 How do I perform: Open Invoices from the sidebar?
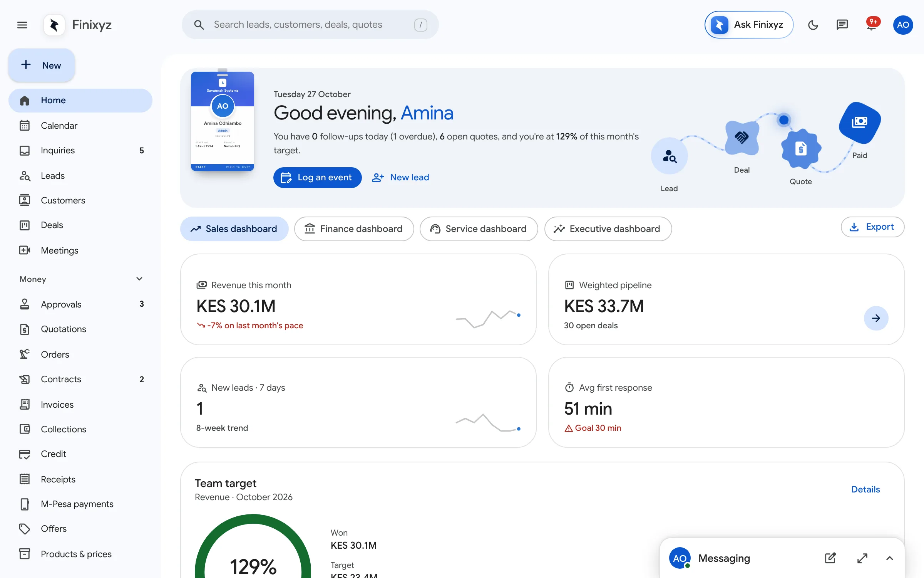pyautogui.click(x=80, y=405)
